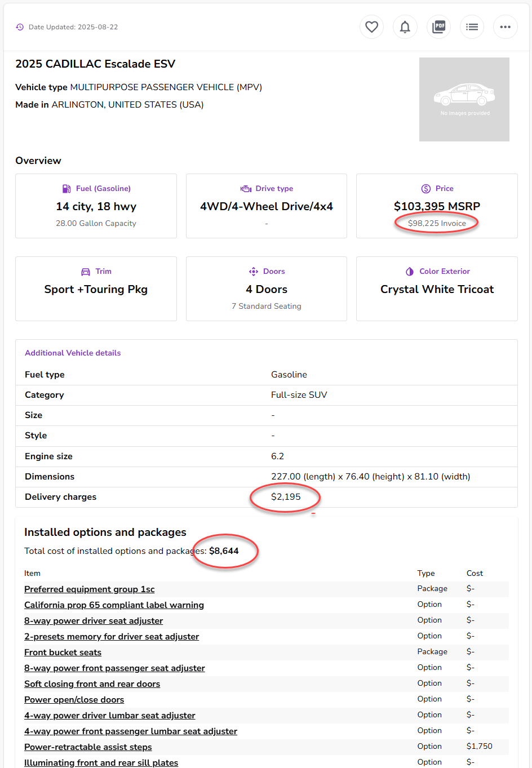The height and width of the screenshot is (768, 532).
Task: Click the fuel pump icon
Action: 66,189
